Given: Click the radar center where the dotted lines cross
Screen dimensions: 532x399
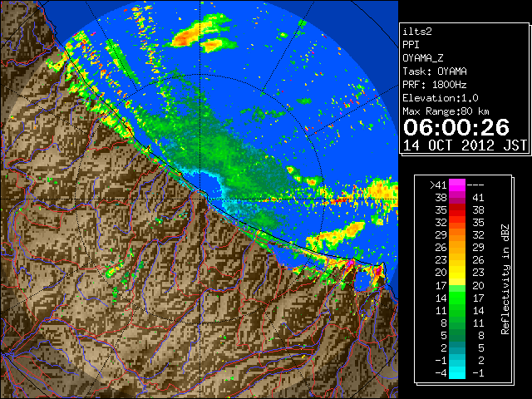Looking at the screenshot, I should point(200,199).
